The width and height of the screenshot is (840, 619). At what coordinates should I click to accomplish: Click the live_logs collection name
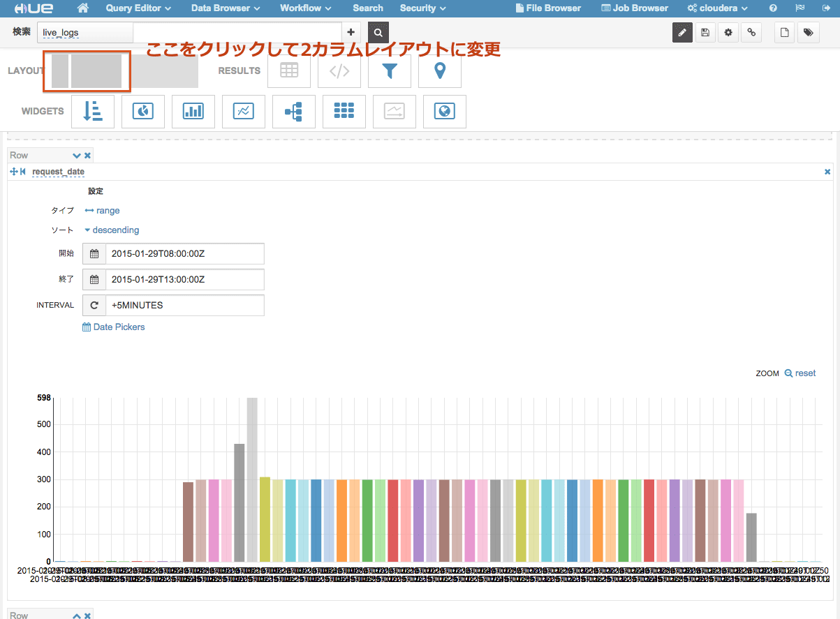pos(61,33)
